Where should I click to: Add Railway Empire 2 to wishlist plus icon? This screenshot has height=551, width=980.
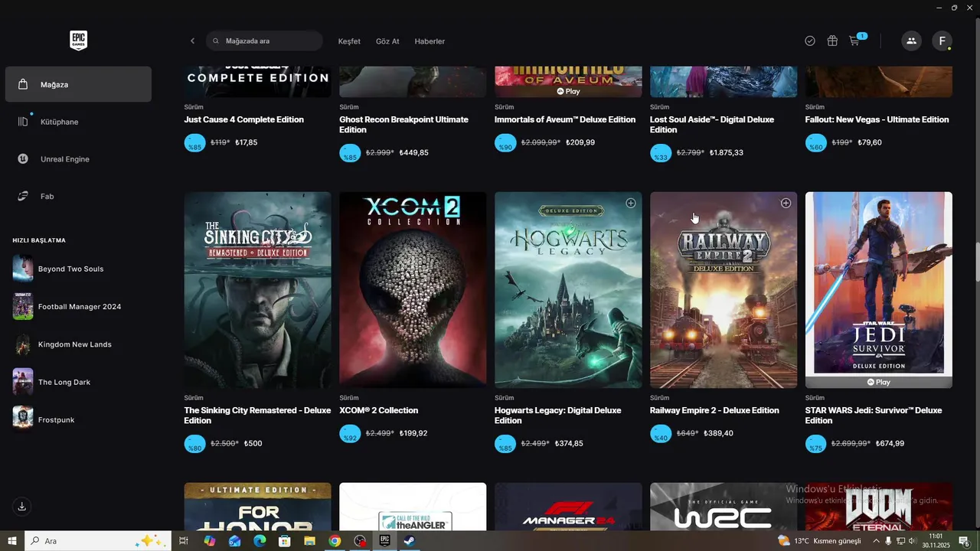(x=786, y=203)
